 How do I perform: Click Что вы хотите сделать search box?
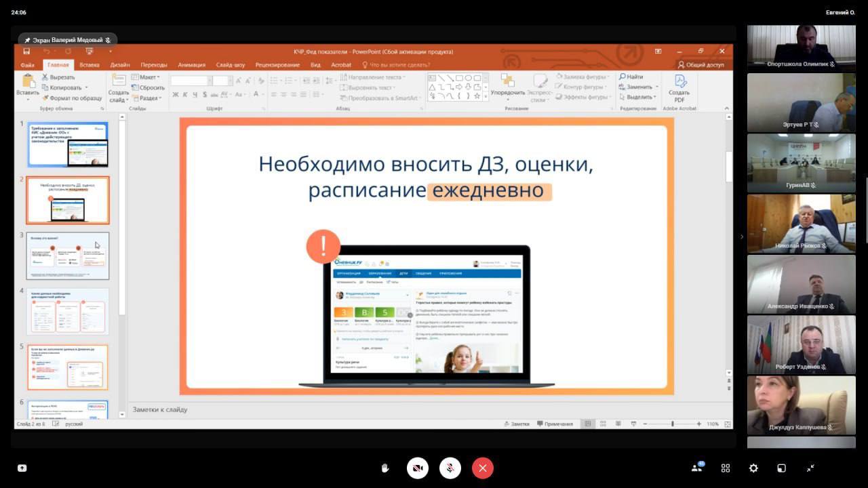(x=397, y=65)
